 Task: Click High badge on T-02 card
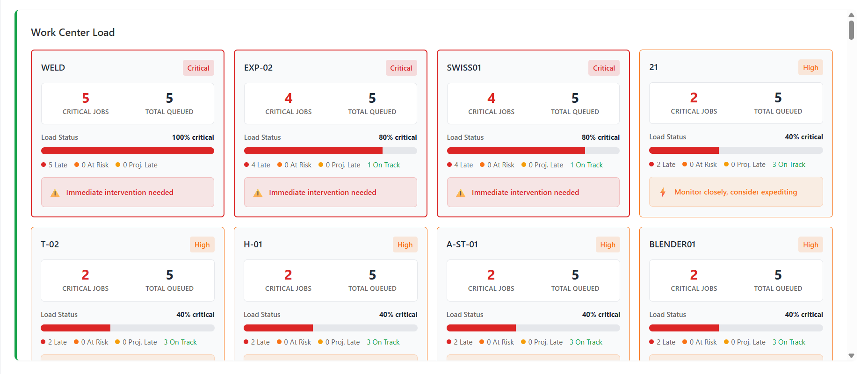point(202,245)
